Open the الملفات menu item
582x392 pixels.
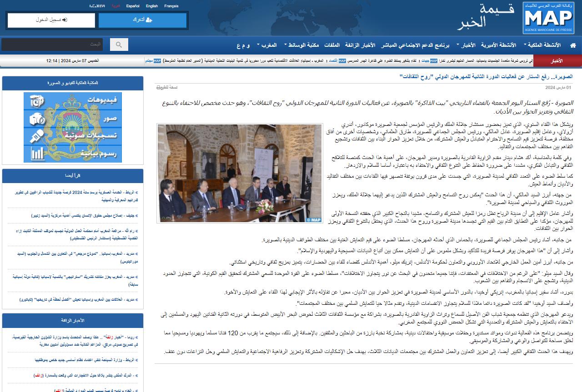click(331, 45)
